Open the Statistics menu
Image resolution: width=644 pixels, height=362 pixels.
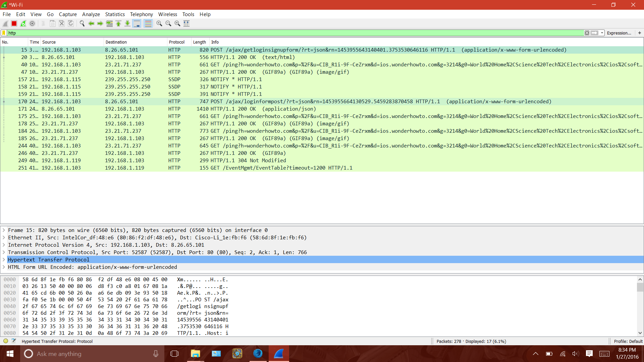(x=115, y=14)
